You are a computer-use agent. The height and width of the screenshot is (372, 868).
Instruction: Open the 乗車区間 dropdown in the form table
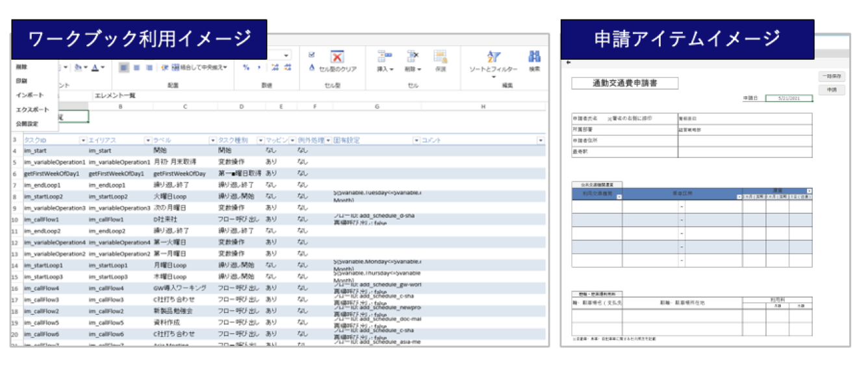(739, 197)
